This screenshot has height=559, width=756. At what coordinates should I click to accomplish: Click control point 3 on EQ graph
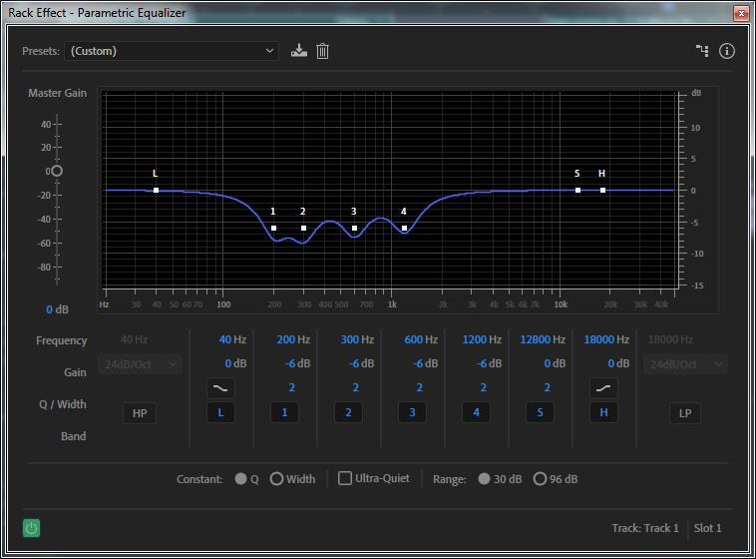[354, 229]
